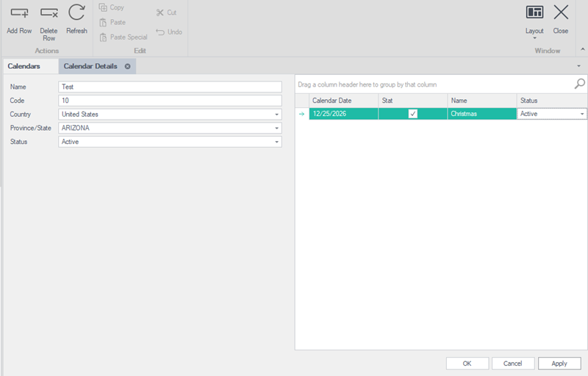Screen dimensions: 588x376
Task: Click the search magnifier icon in grid
Action: pyautogui.click(x=579, y=84)
